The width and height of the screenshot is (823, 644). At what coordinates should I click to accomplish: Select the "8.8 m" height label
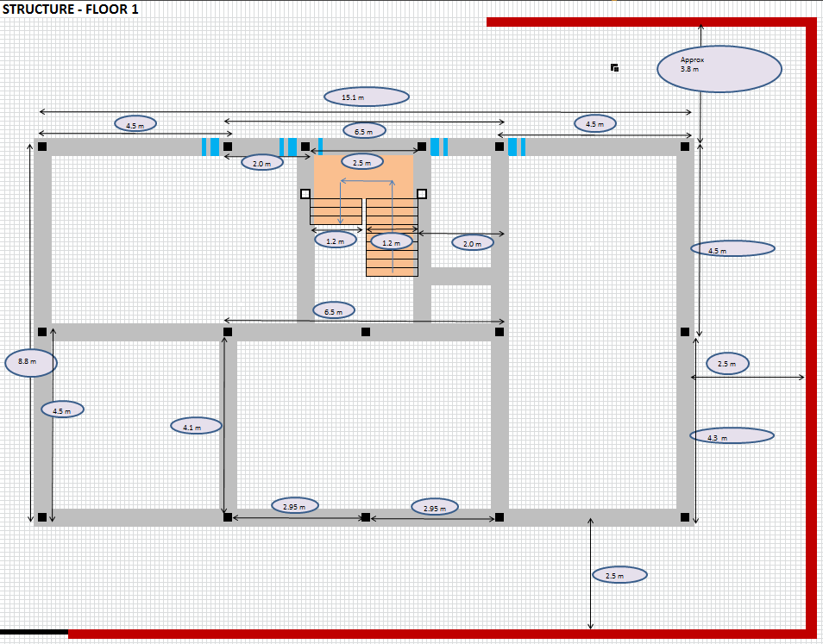point(31,362)
